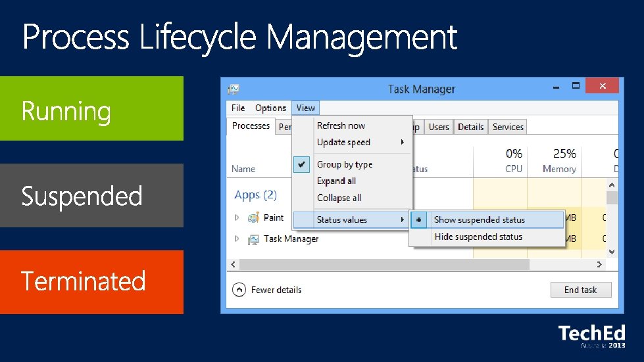Click the horizontal scrollbar thumb
The image size is (644, 362).
click(x=384, y=264)
